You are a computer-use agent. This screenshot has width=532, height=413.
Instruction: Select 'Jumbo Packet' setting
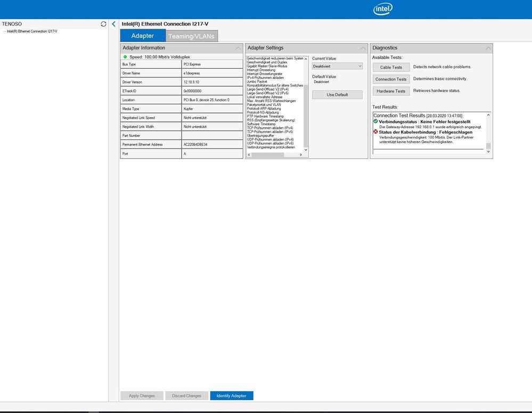click(257, 81)
